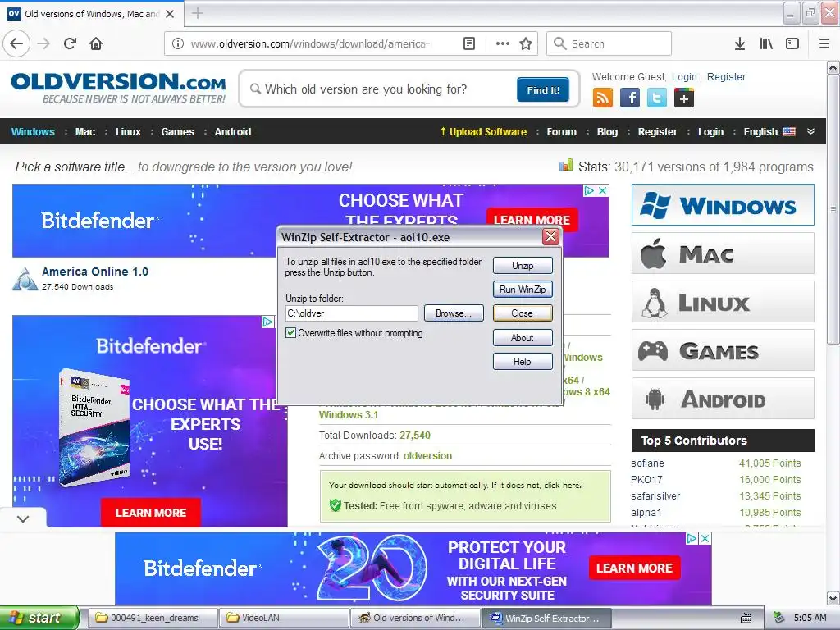The width and height of the screenshot is (840, 630).
Task: Select the Games nav menu item
Action: pos(178,132)
